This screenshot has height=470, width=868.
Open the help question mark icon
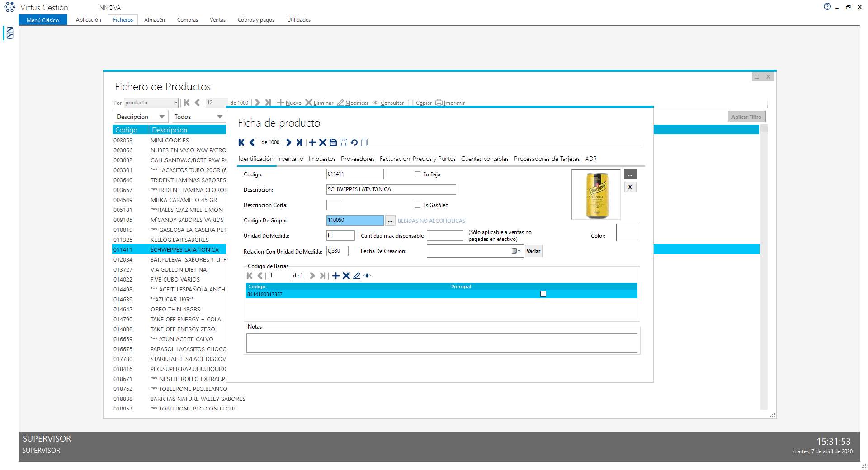pos(827,7)
